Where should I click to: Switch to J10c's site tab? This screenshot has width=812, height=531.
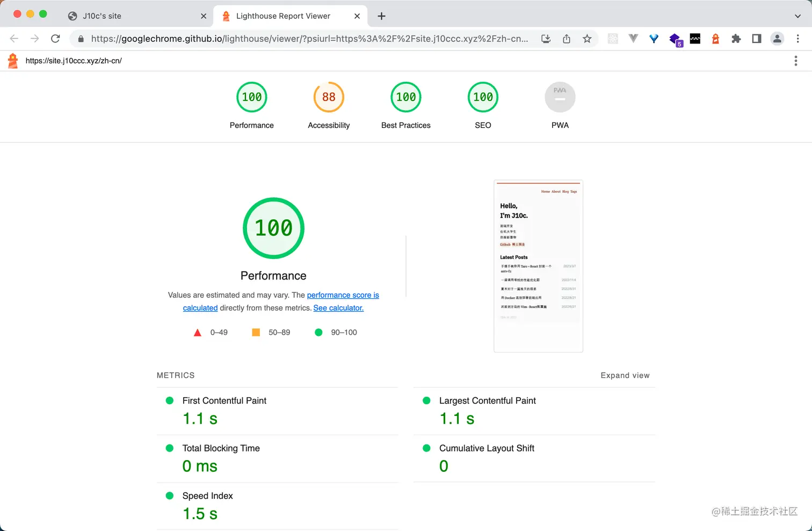tap(137, 16)
